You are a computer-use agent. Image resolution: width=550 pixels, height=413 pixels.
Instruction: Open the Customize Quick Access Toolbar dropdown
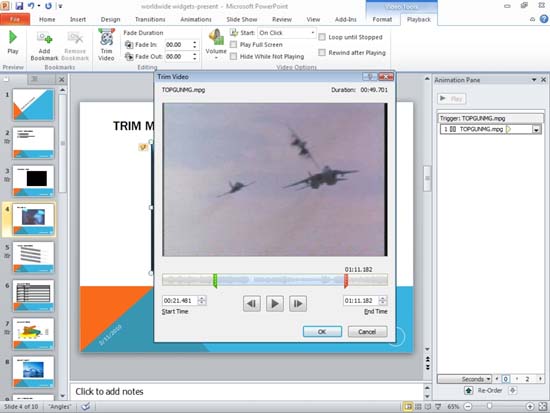click(60, 6)
